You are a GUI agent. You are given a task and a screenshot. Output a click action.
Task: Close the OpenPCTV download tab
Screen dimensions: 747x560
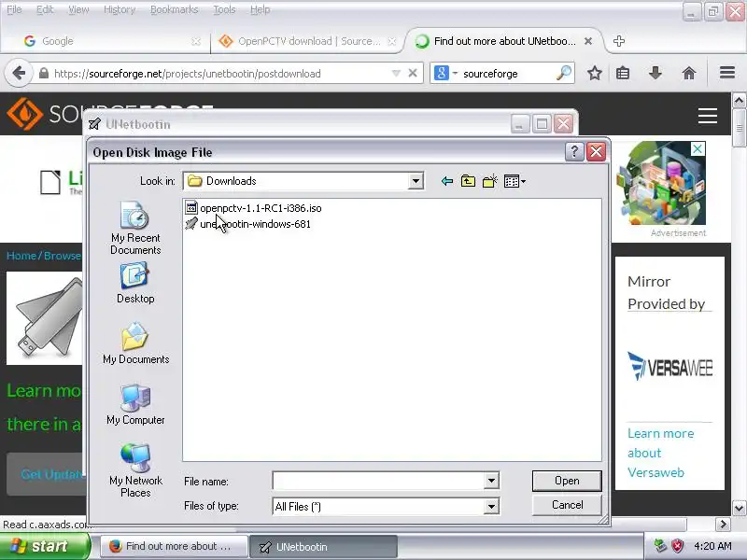(x=391, y=41)
